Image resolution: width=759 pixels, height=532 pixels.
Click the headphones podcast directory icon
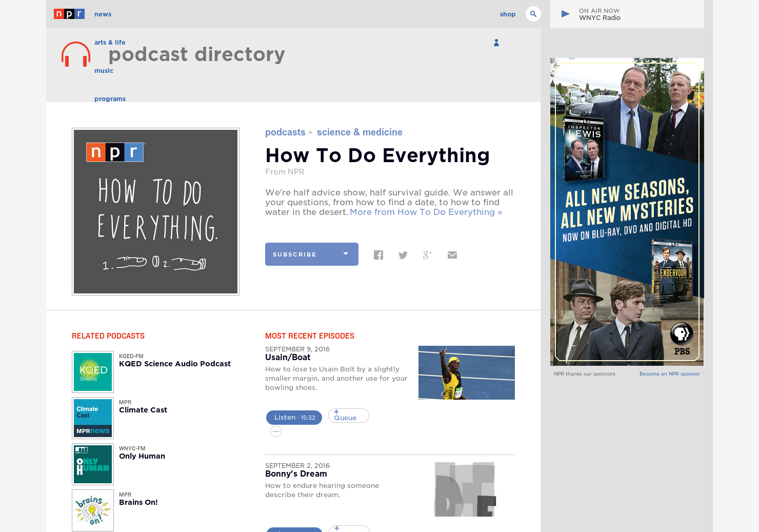coord(75,54)
